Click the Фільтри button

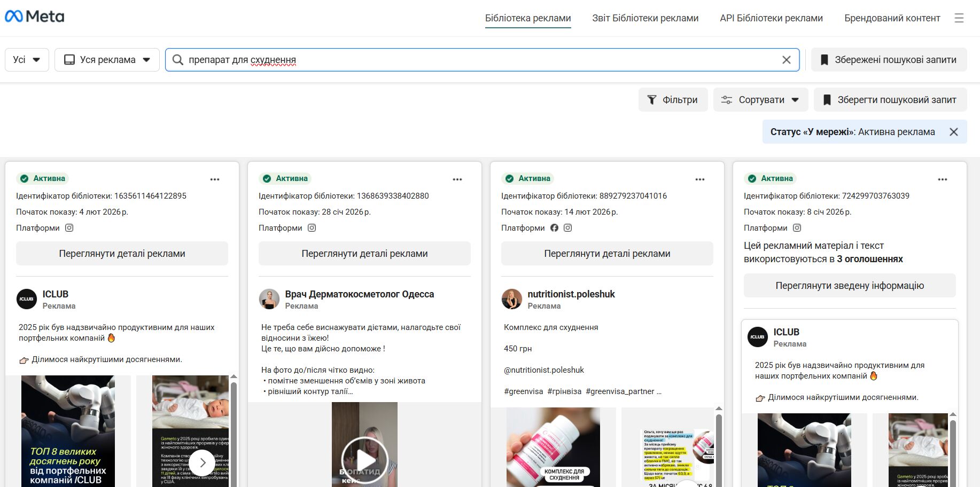pos(673,100)
